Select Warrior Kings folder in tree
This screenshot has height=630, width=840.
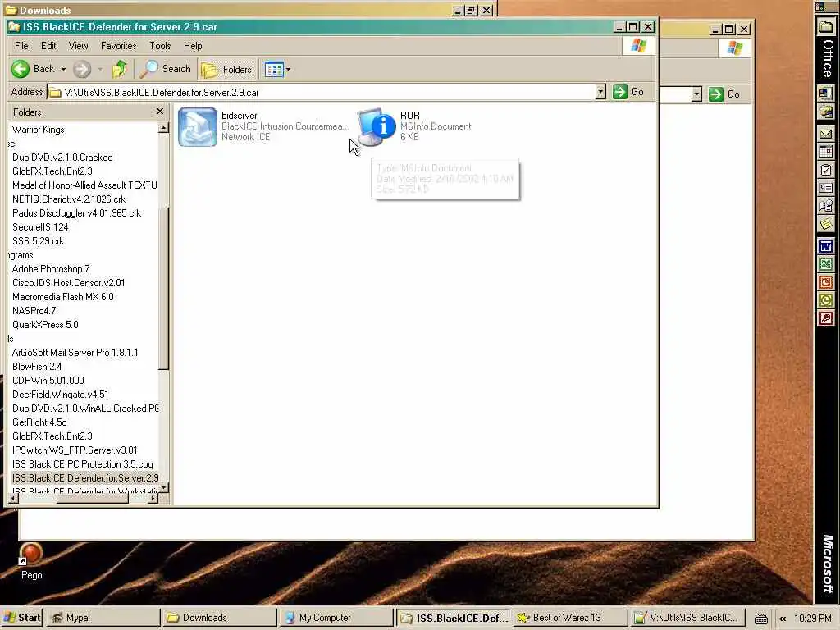coord(38,129)
